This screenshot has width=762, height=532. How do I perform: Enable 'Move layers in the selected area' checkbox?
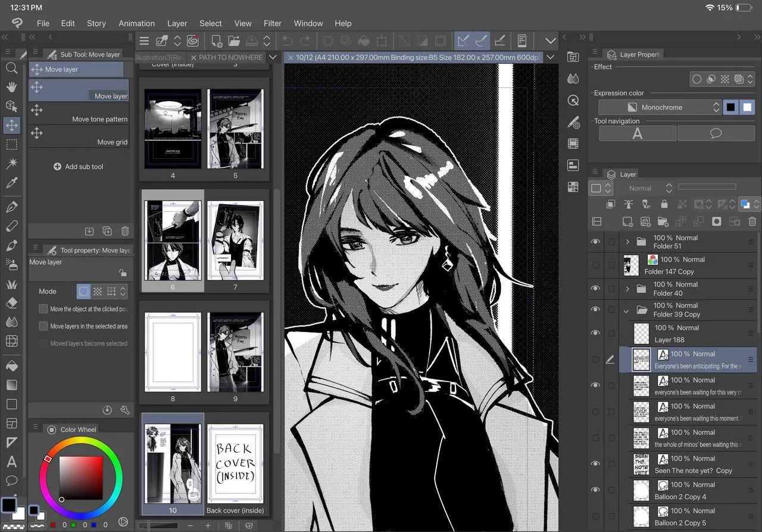(43, 326)
